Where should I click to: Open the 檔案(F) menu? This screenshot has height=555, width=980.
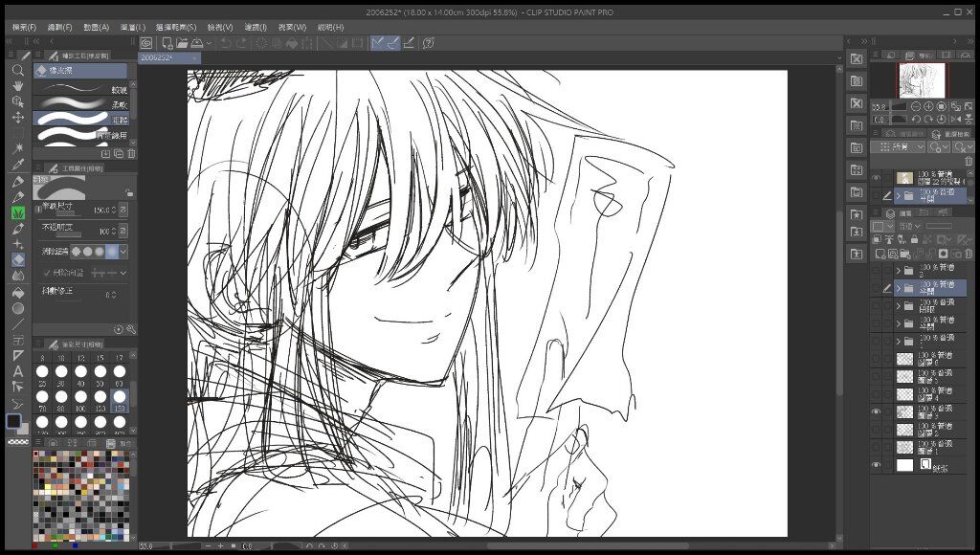point(24,28)
